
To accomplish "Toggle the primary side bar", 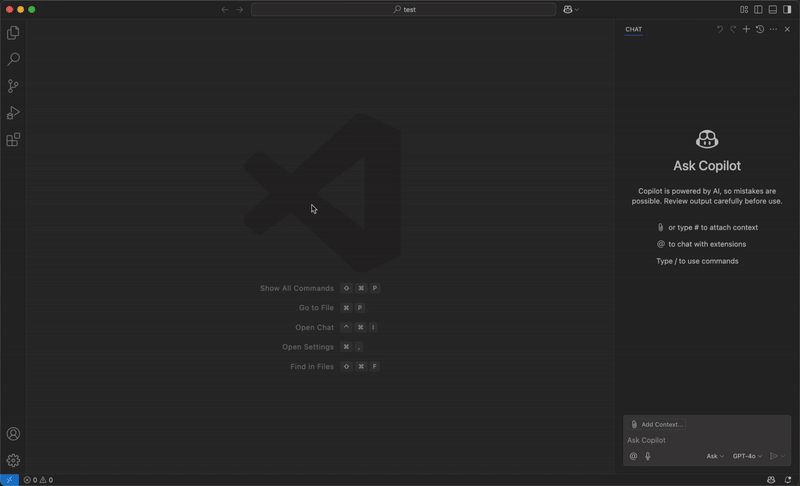I will click(758, 9).
